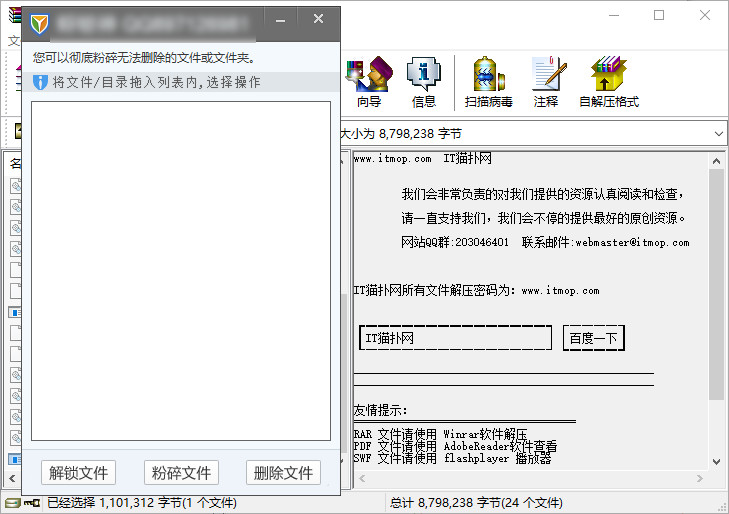729x514 pixels.
Task: Click inside the empty shredder file list
Action: pyautogui.click(x=181, y=271)
